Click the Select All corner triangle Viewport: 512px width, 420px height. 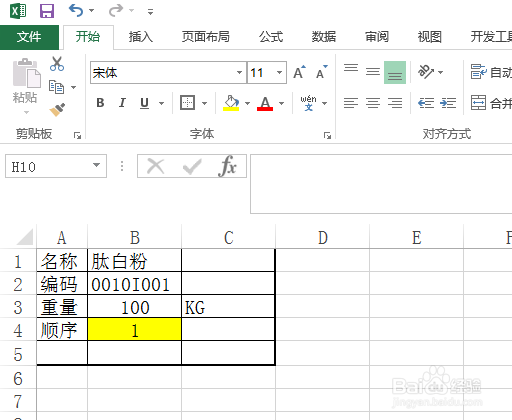point(25,237)
